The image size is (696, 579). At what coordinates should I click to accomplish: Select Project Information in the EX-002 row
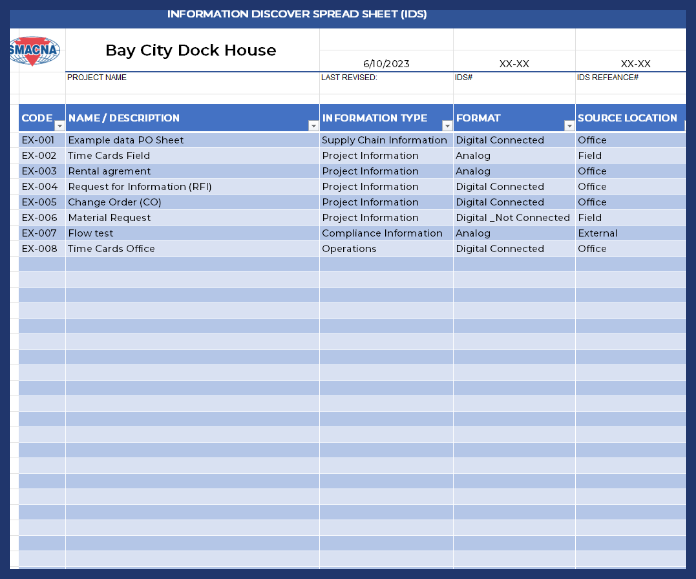pyautogui.click(x=386, y=156)
